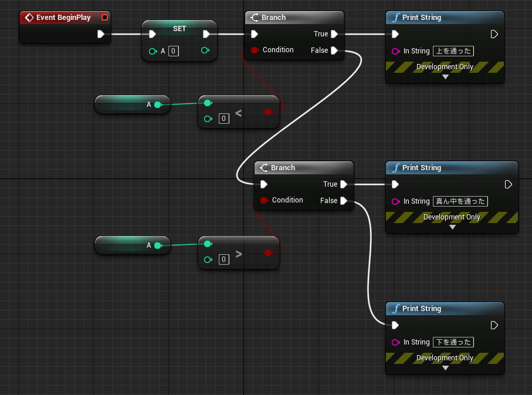Click In String pin of 下を通った node
The width and height of the screenshot is (532, 395).
[395, 342]
